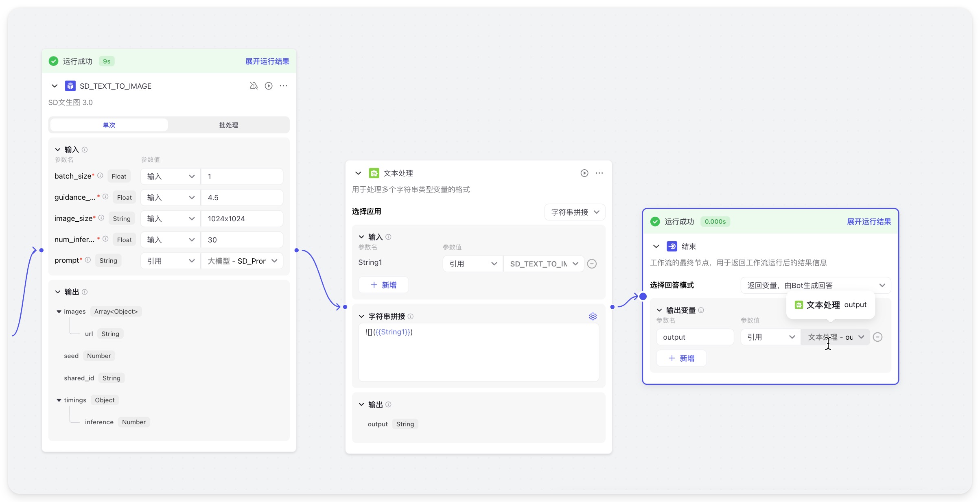Open the SD_TEXT_TO_IMAGE node more options menu
Image resolution: width=980 pixels, height=502 pixels.
click(284, 86)
